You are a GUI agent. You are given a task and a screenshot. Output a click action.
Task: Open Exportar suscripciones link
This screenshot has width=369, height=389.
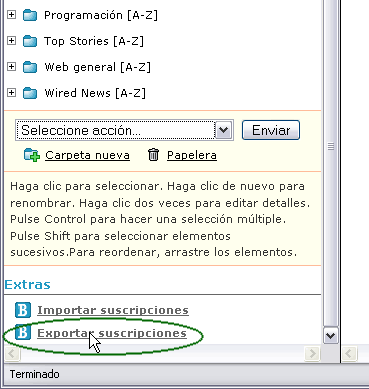(112, 333)
